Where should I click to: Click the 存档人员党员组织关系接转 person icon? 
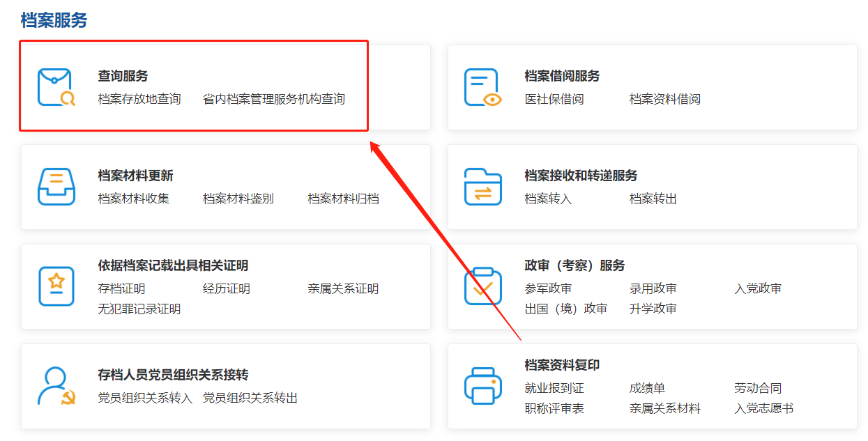(x=56, y=386)
